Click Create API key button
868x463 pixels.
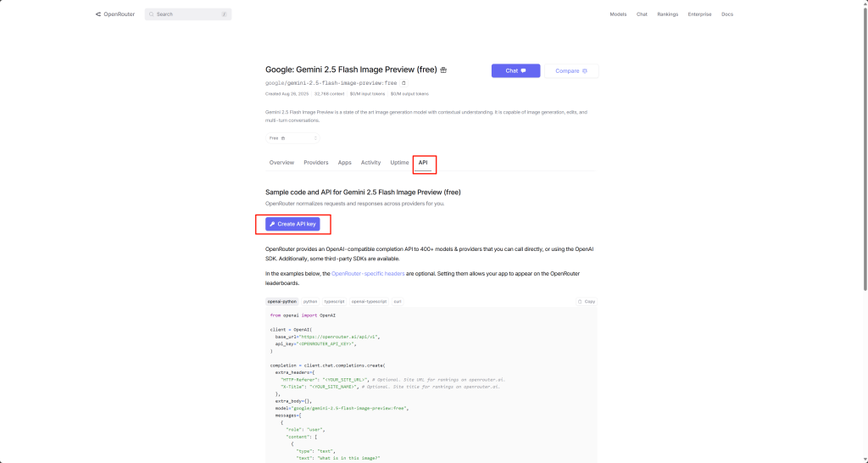pyautogui.click(x=292, y=224)
